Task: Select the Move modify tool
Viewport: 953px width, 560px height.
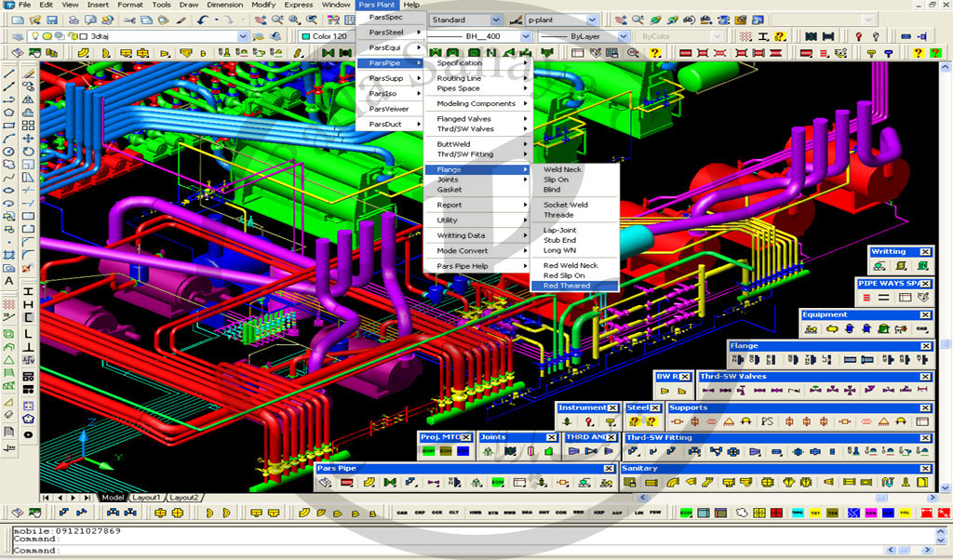Action: click(28, 139)
